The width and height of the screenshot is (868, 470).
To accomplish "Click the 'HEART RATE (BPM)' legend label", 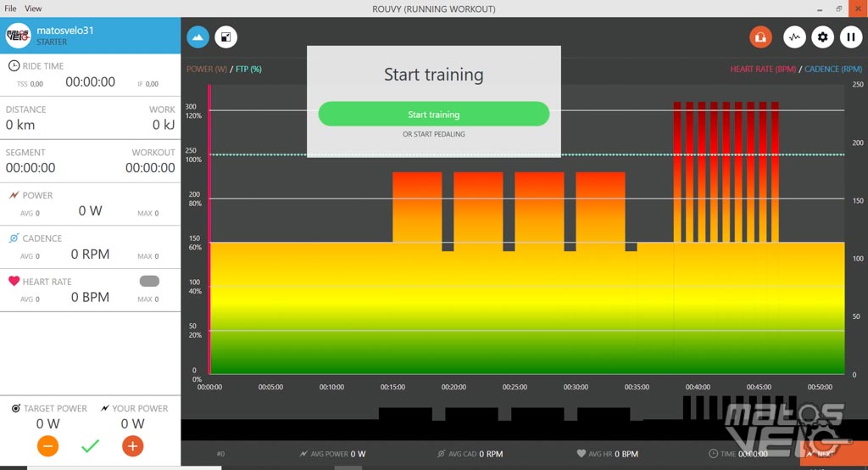I will pos(763,70).
